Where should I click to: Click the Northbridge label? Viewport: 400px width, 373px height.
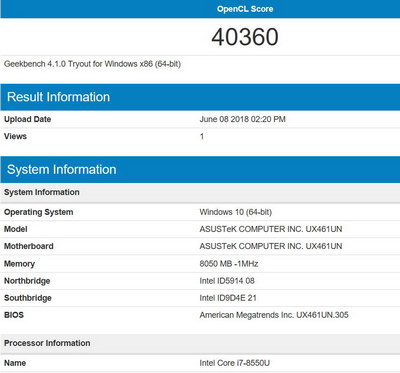27,281
